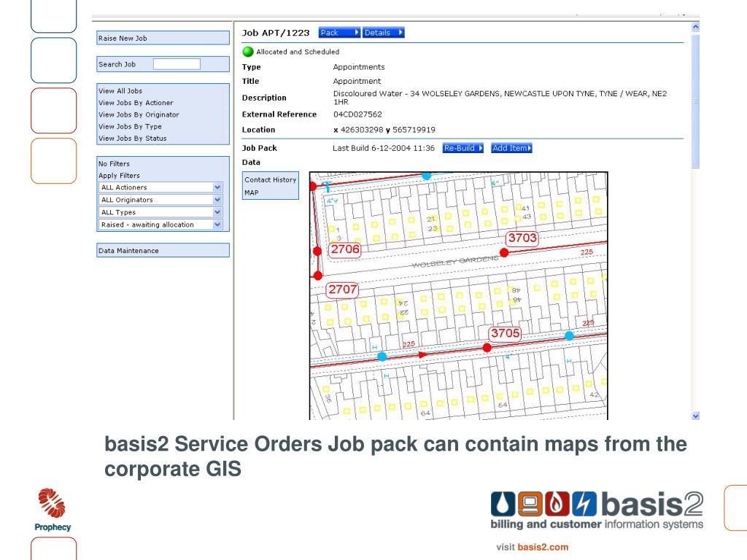Click the basis2 water drop icon
The height and width of the screenshot is (560, 747).
click(503, 504)
